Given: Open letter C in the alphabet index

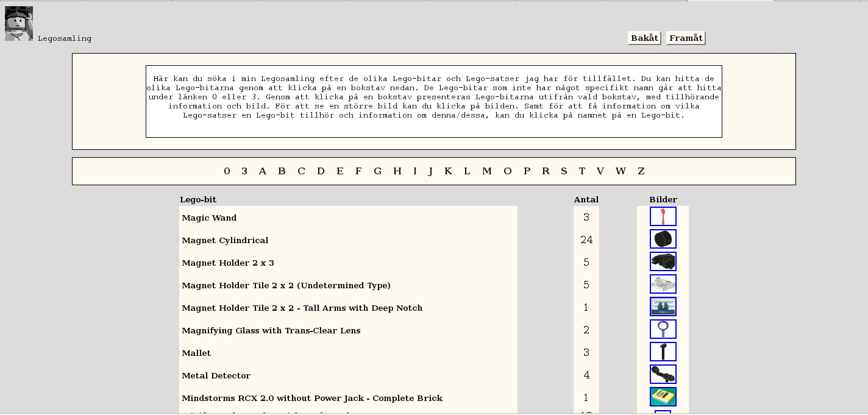Looking at the screenshot, I should 301,171.
